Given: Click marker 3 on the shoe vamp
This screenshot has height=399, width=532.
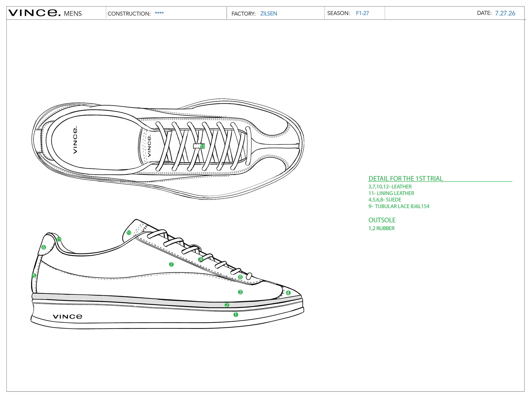Looking at the screenshot, I should (240, 292).
